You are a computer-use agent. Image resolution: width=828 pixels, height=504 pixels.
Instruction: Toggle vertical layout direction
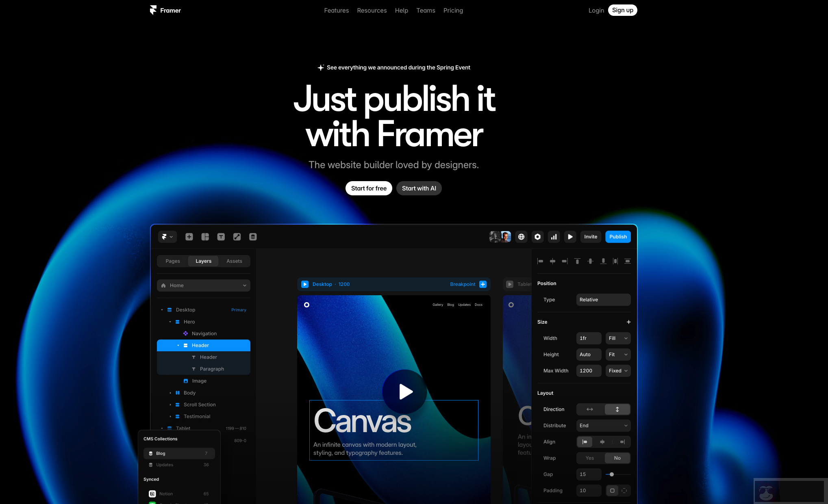click(617, 409)
